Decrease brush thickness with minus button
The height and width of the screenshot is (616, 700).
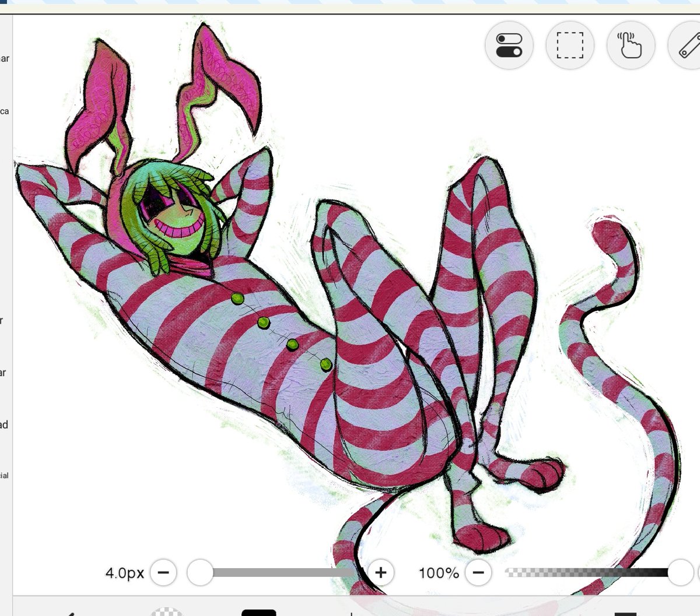[x=163, y=573]
